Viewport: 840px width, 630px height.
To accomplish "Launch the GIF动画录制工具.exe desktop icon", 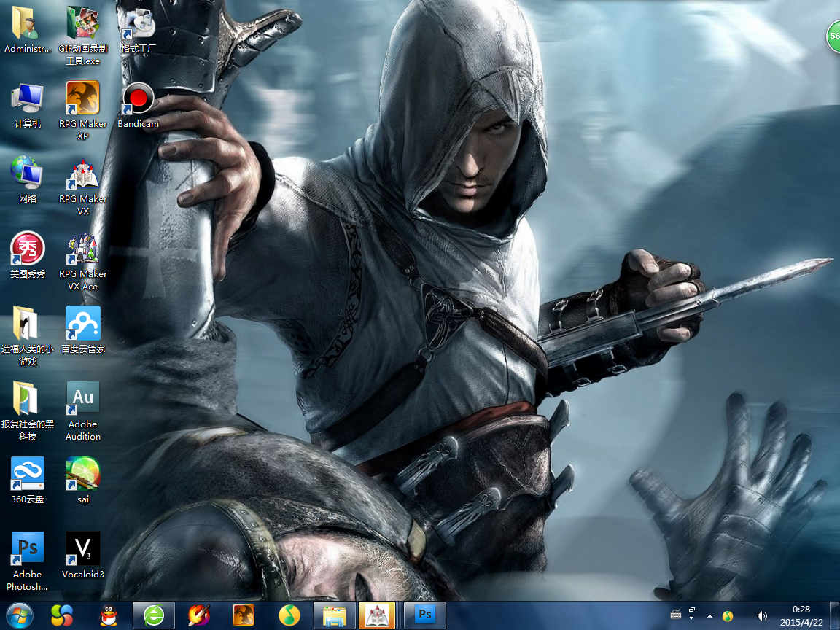I will pyautogui.click(x=83, y=35).
